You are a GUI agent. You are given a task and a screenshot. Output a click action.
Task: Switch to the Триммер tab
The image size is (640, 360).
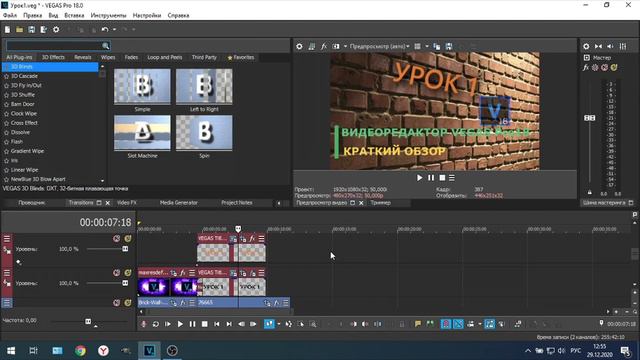pos(380,203)
